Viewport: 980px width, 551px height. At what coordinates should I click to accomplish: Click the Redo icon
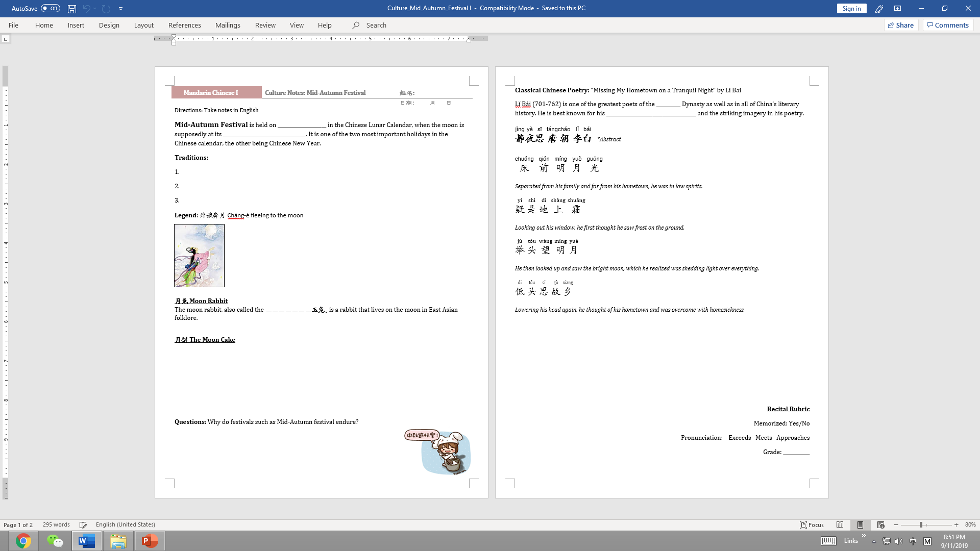tap(106, 9)
